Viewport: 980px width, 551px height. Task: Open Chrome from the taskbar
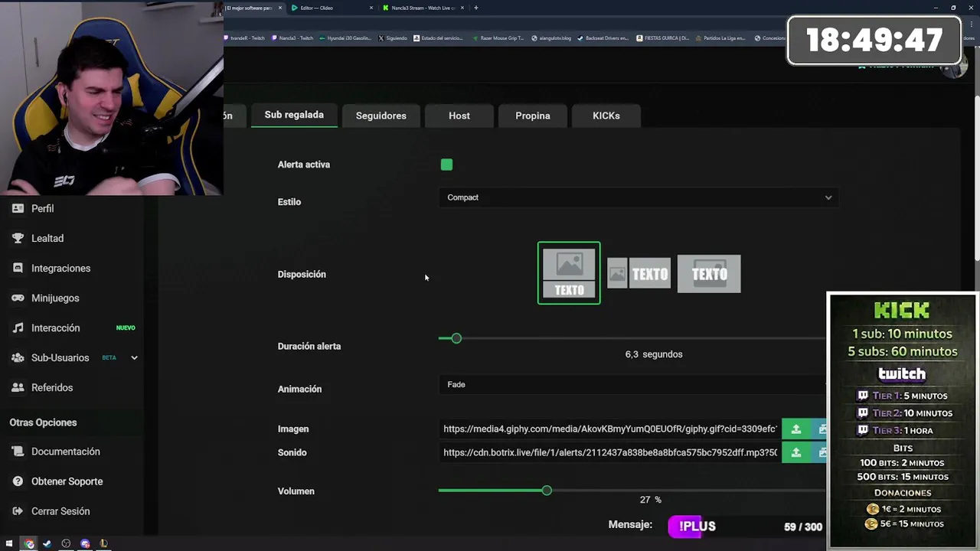coord(29,544)
